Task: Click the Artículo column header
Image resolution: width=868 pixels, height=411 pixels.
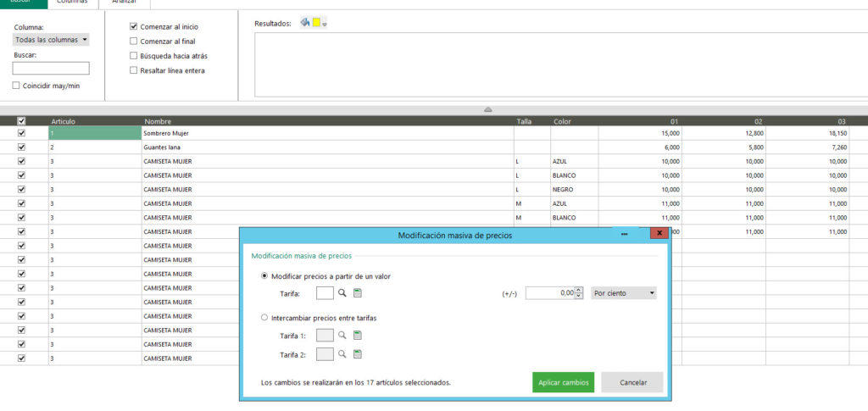Action: coord(95,121)
